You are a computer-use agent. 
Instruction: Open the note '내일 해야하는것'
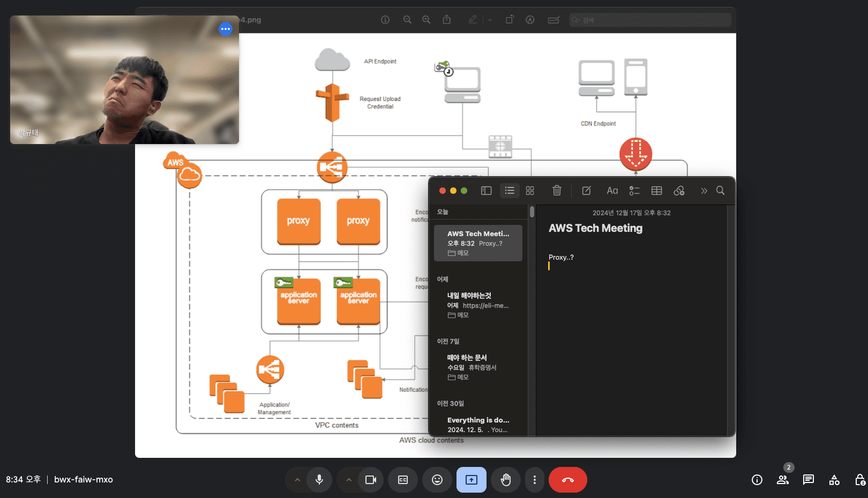pos(478,305)
